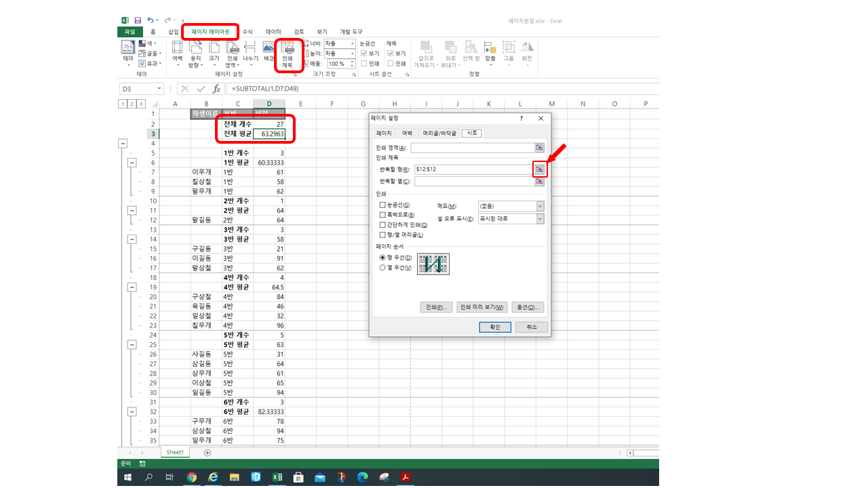Screen dimensions: 868x488
Task: Open the 용지 방향 orientation menu
Action: coord(195,54)
